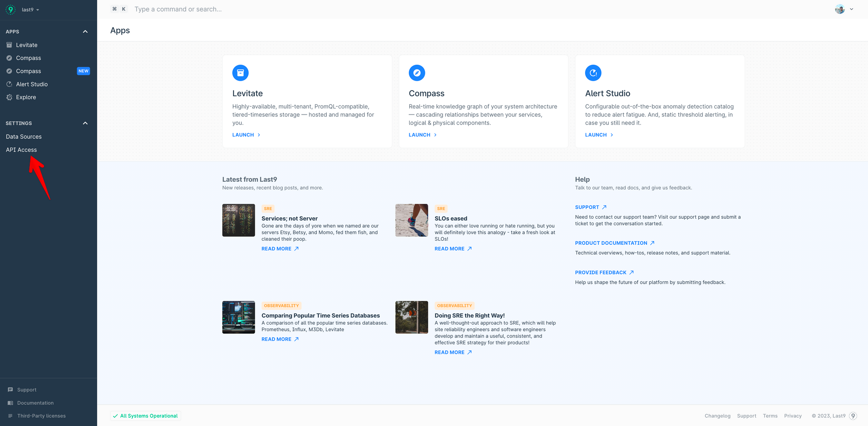Open the Terms footer link
868x426 pixels.
770,416
